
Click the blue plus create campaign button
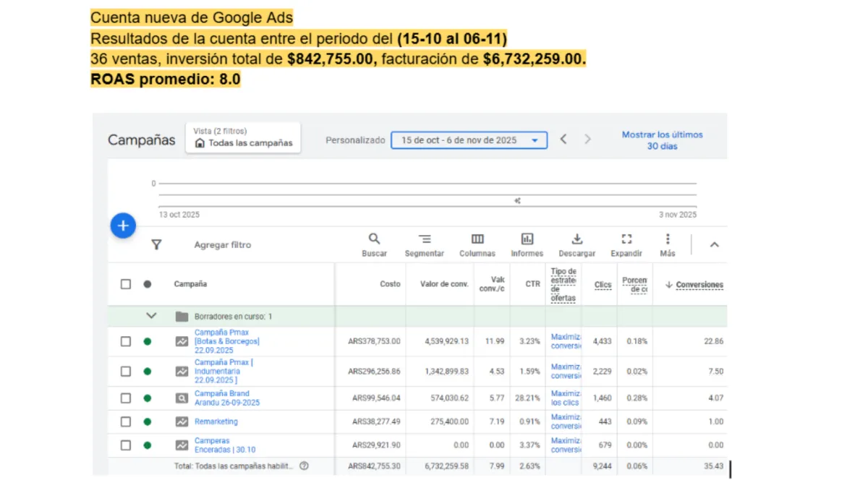click(123, 226)
